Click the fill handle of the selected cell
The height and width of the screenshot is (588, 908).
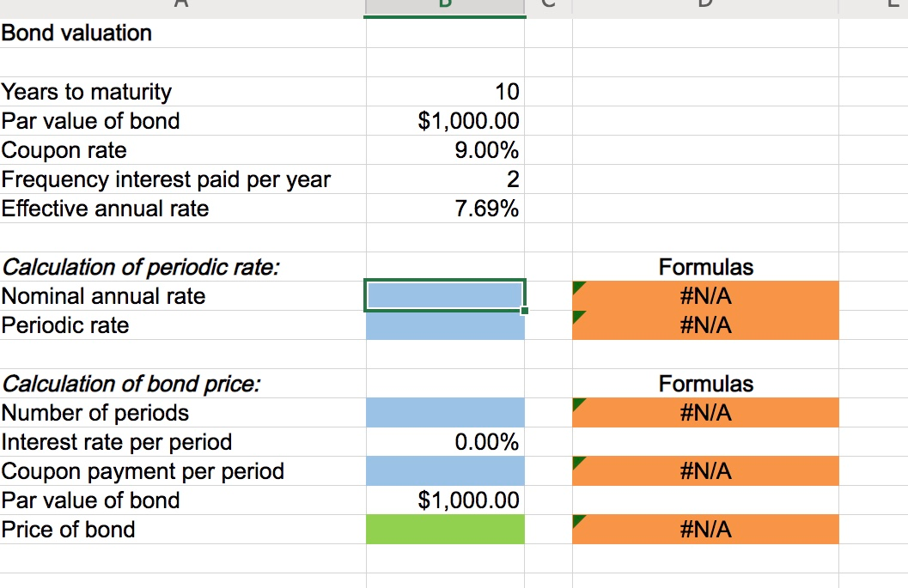524,310
